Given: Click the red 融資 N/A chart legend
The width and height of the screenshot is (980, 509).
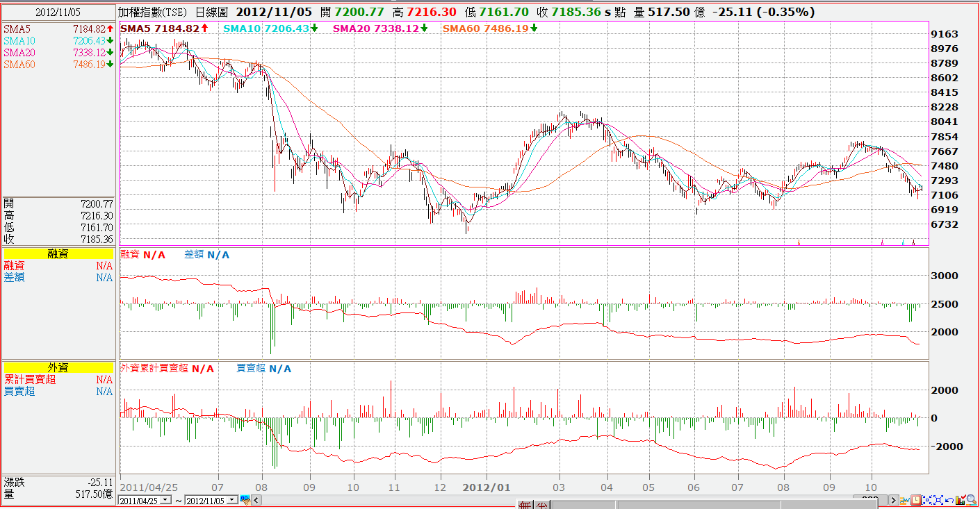Looking at the screenshot, I should (x=142, y=255).
